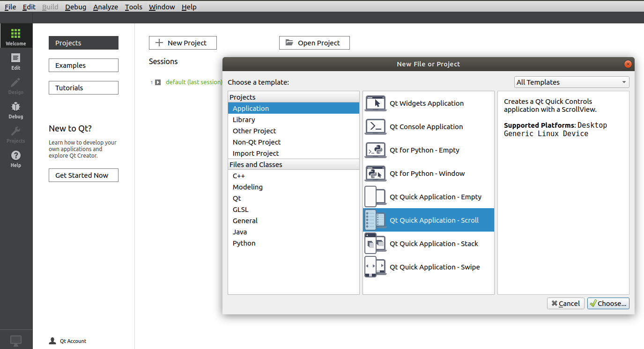
Task: Close the New File or Project dialog
Action: (628, 64)
